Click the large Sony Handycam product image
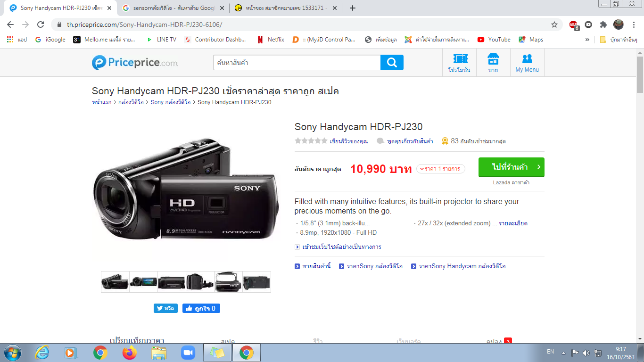 (x=186, y=189)
